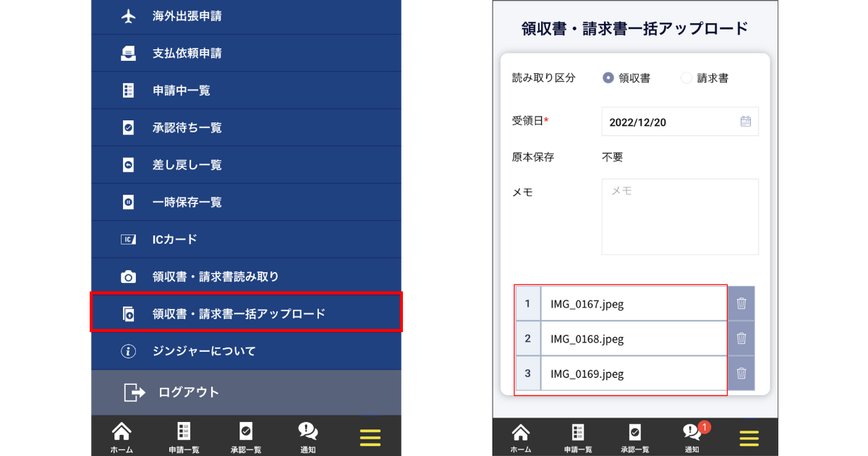Click the 受領日 date field
The width and height of the screenshot is (868, 456).
point(669,122)
